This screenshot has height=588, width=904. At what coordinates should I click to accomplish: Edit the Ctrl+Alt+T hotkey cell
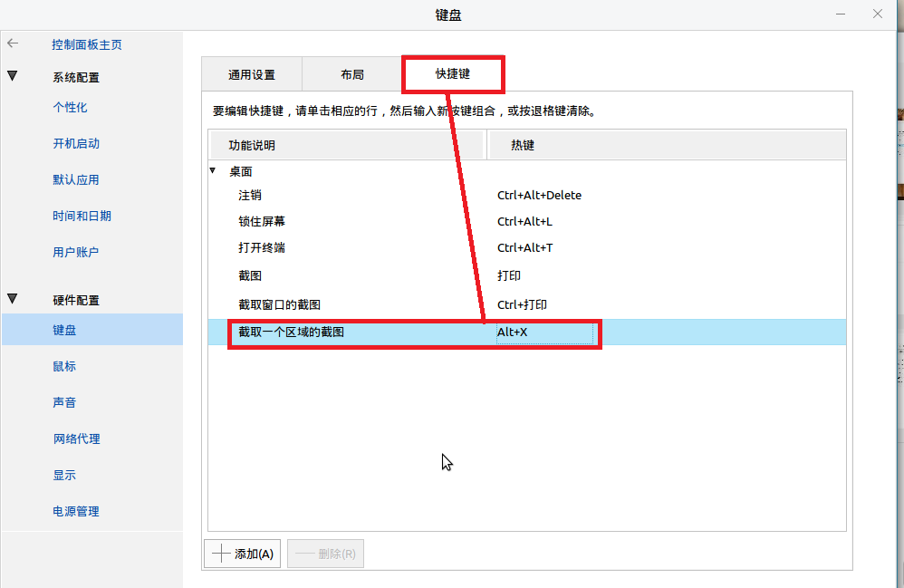point(524,248)
